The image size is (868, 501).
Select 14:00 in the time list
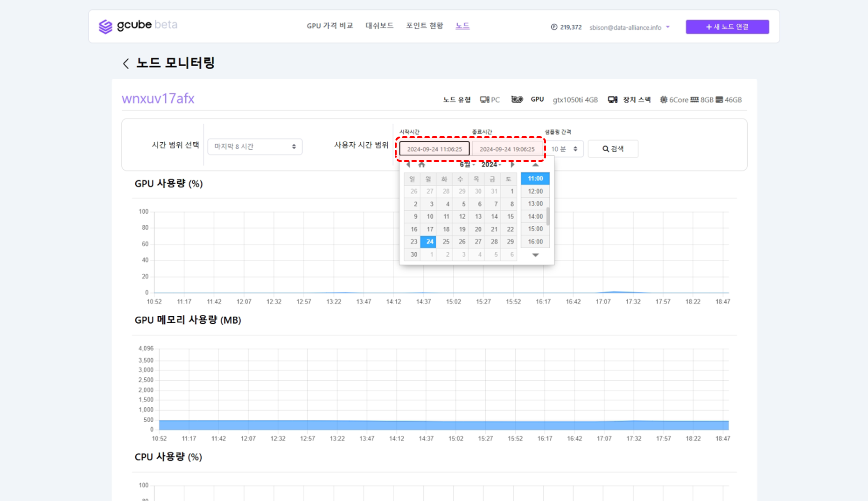535,216
